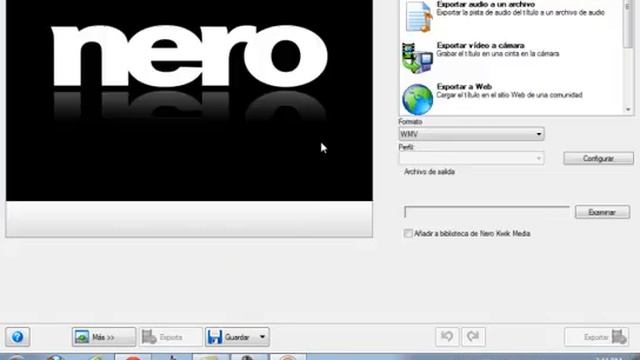Screen dimensions: 640x360
Task: Click the Más >> button
Action: tap(104, 337)
